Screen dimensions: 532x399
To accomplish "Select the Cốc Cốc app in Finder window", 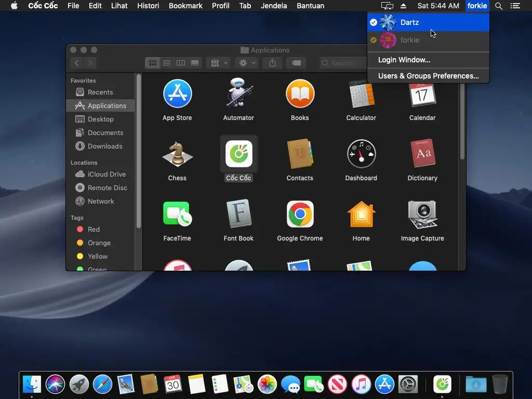I will click(239, 154).
